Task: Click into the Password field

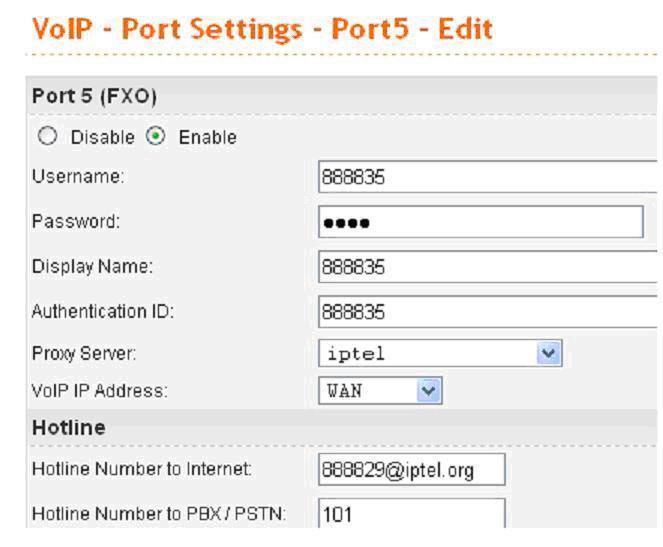Action: click(481, 222)
